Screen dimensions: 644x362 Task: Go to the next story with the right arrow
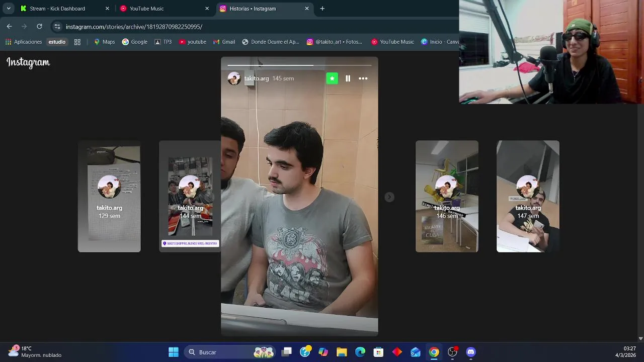[389, 197]
